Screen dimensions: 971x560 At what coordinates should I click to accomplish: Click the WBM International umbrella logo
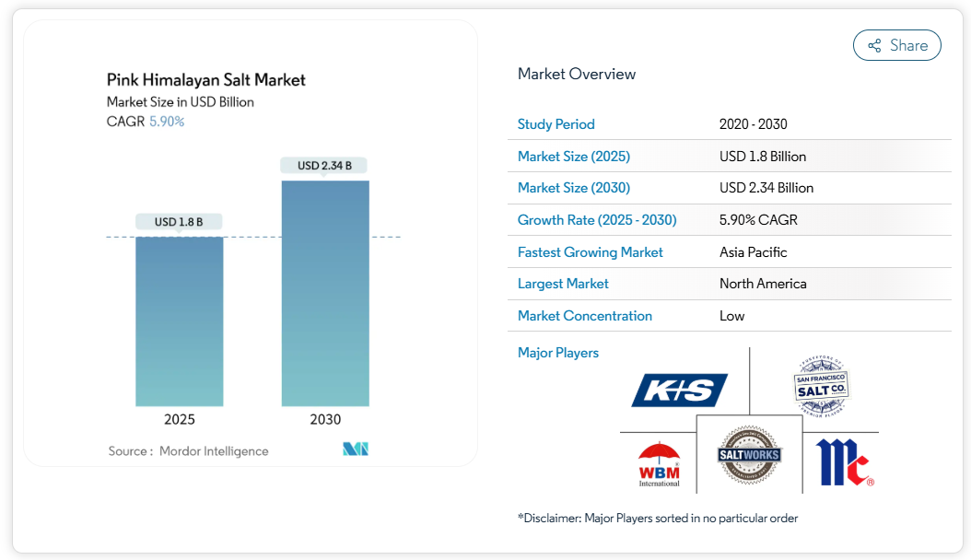pyautogui.click(x=659, y=463)
